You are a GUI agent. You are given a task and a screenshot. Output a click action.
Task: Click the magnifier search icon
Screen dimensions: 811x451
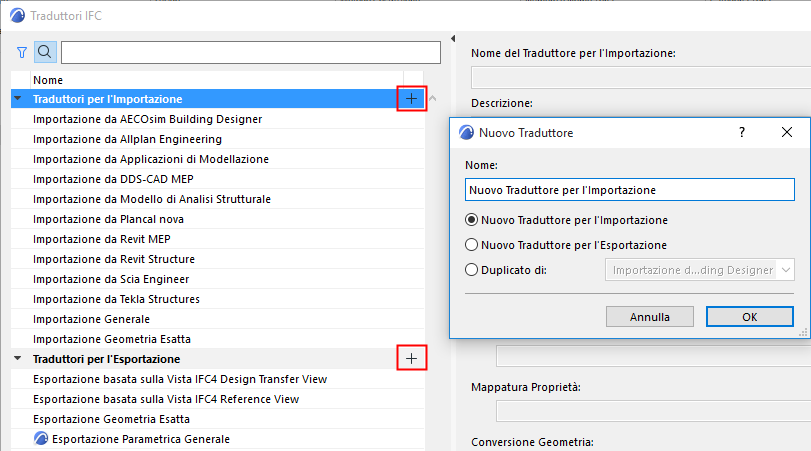tap(46, 52)
